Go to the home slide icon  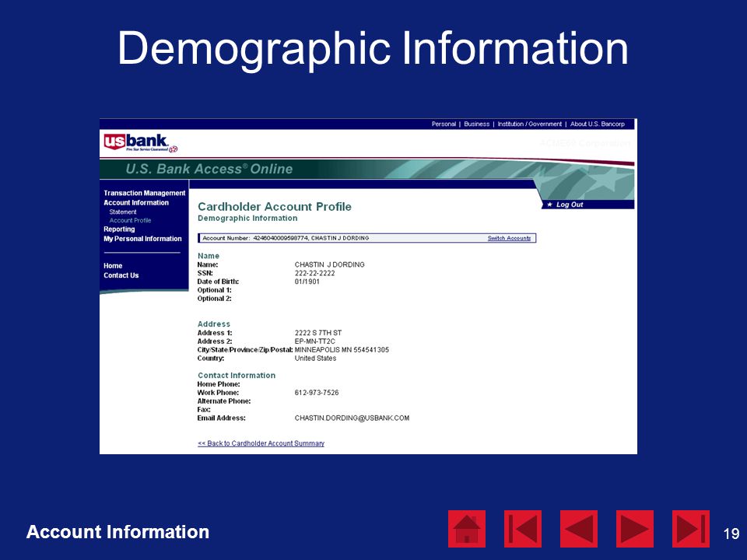(x=467, y=529)
